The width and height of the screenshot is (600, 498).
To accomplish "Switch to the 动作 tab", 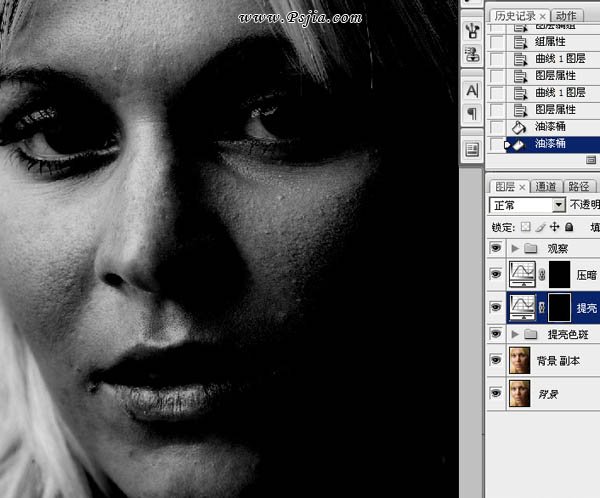I will coord(566,16).
